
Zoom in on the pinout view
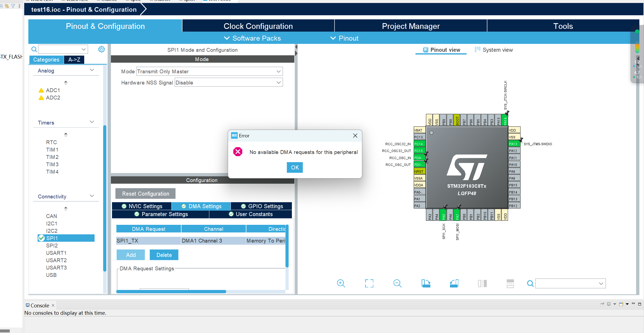coord(341,283)
